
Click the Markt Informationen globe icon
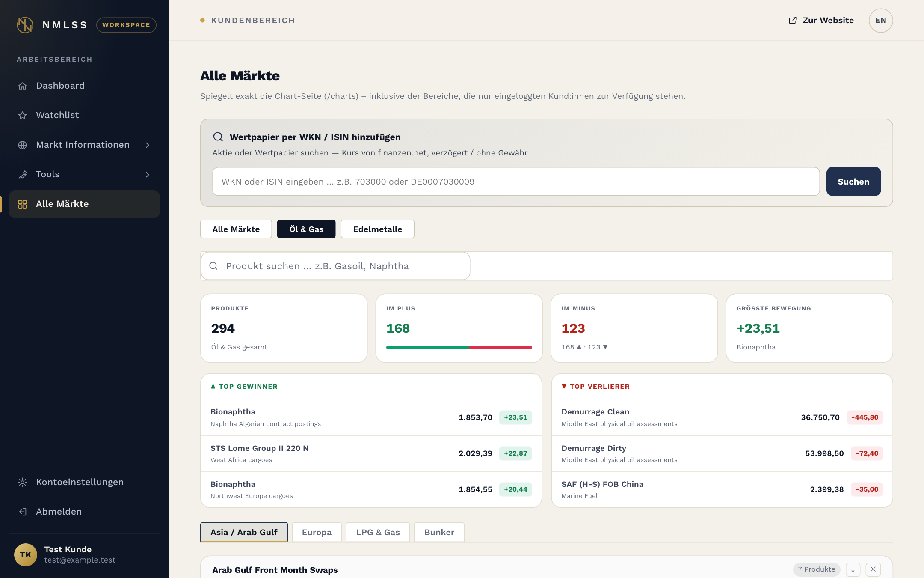[x=23, y=145]
